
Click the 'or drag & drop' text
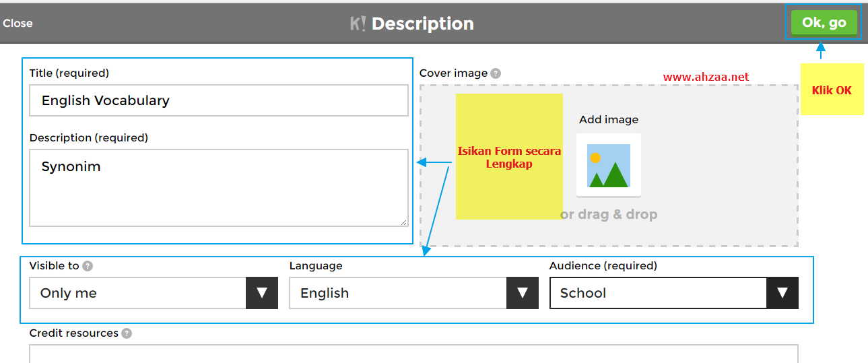(609, 215)
